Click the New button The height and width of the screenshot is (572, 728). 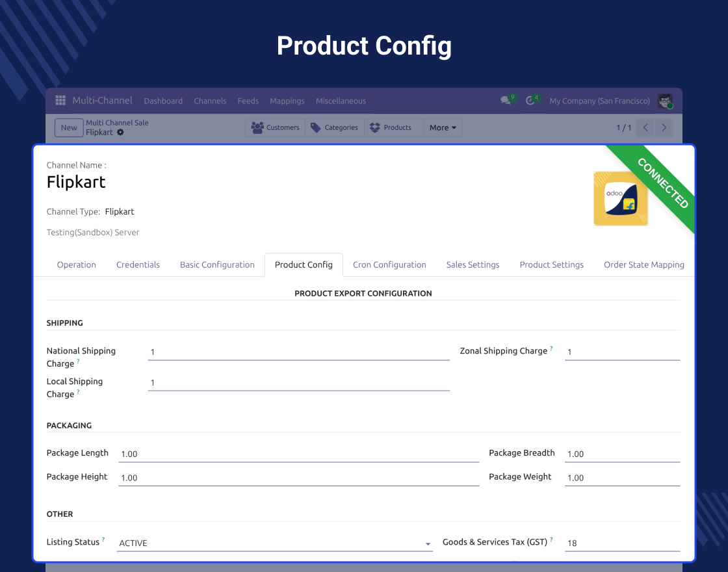click(x=69, y=127)
